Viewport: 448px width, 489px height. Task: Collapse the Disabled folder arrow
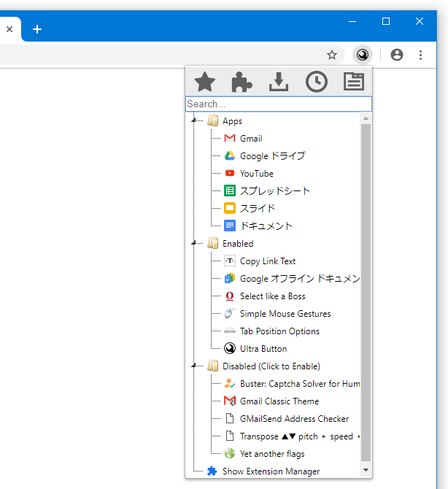193,366
